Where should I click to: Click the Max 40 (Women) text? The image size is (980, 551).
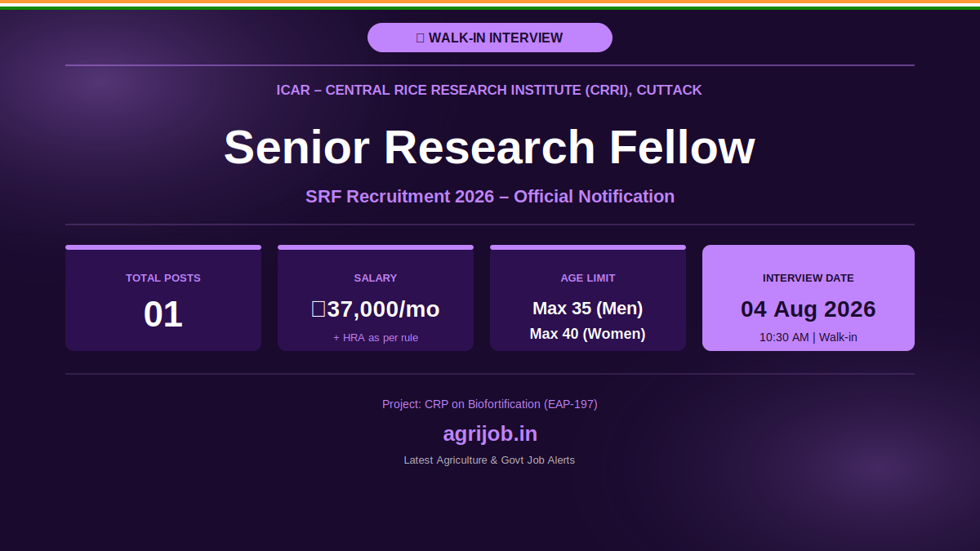pos(588,334)
